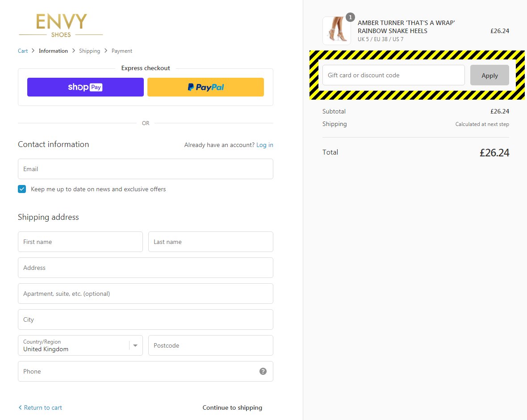The width and height of the screenshot is (527, 420).
Task: Click the quantity badge on the product image
Action: [350, 17]
